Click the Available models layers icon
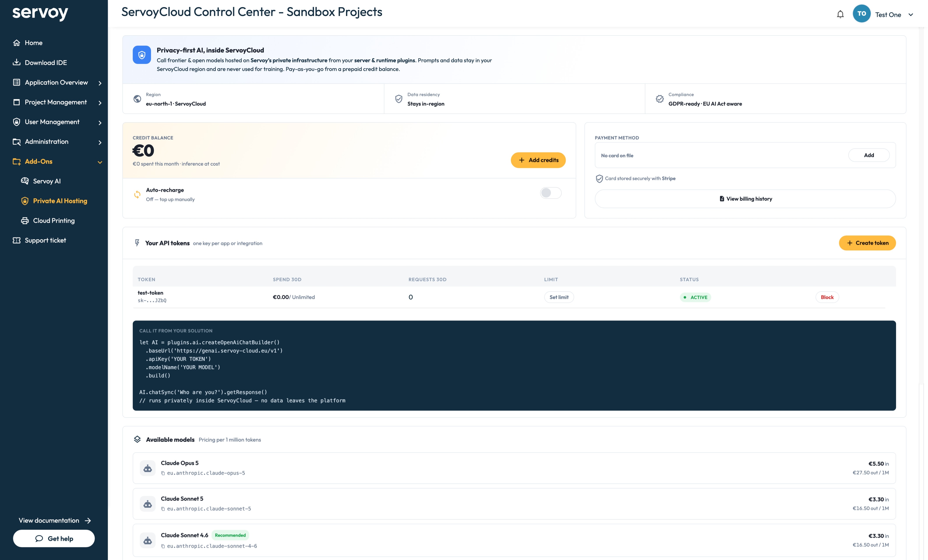This screenshot has height=560, width=928. (137, 439)
